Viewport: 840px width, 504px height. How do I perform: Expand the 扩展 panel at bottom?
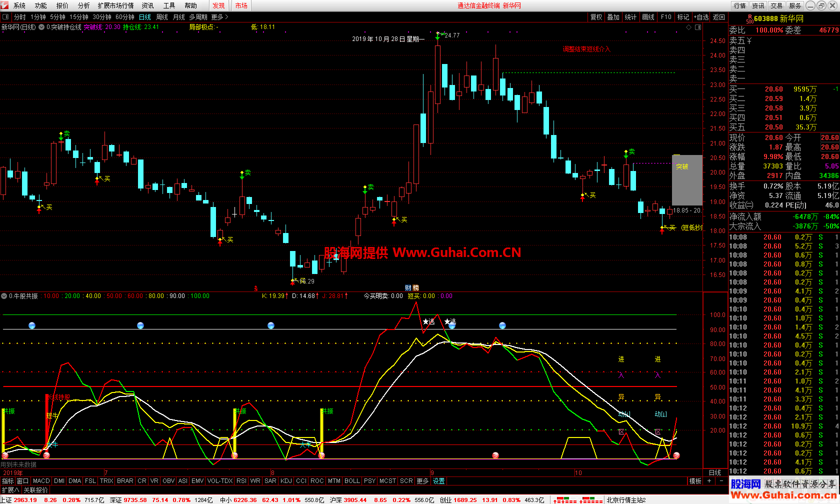pyautogui.click(x=10, y=490)
